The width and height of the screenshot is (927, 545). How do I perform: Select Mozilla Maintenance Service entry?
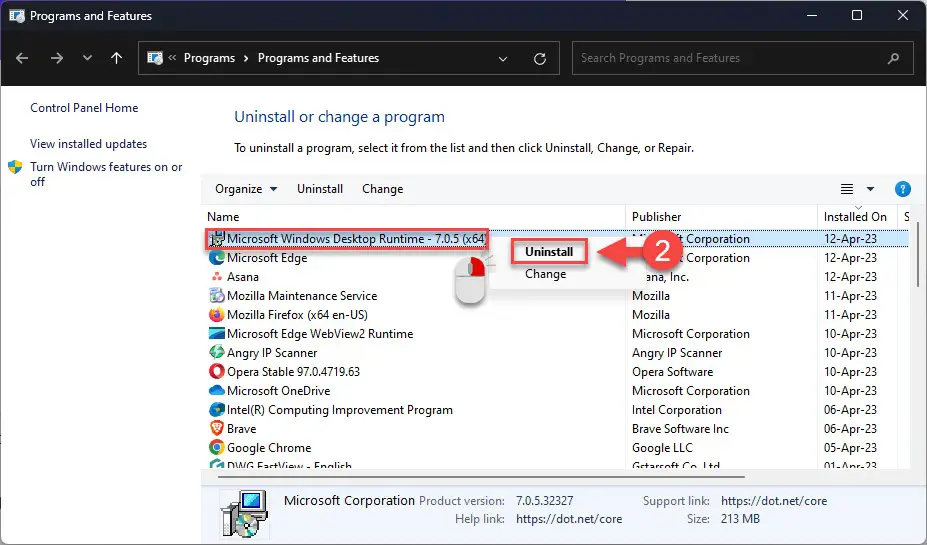pyautogui.click(x=302, y=296)
